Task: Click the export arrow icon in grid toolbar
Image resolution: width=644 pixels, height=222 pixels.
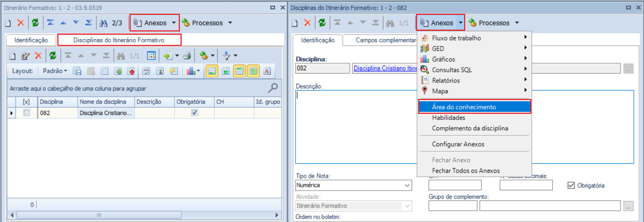Action: (168, 56)
